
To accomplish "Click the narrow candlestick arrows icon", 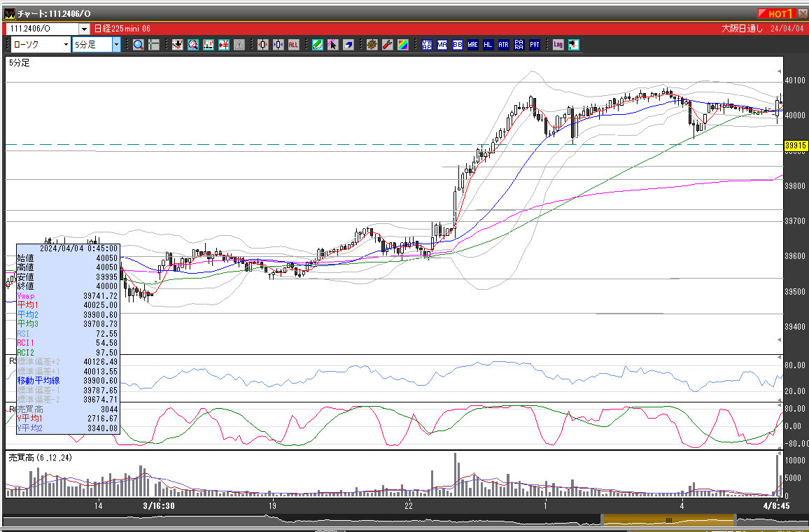I will coord(278,45).
